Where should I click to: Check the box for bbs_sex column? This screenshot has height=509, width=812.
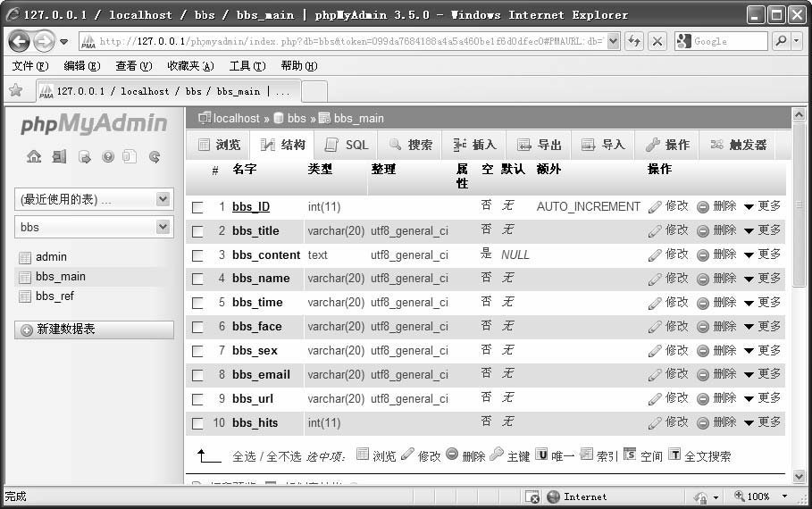pyautogui.click(x=197, y=351)
